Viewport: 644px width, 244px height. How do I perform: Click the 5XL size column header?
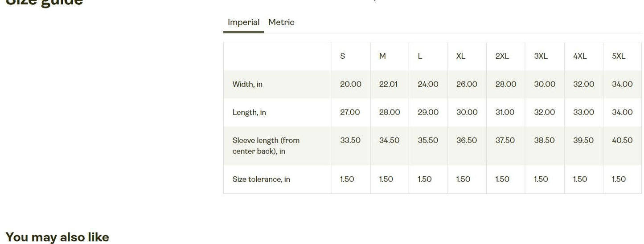[619, 56]
